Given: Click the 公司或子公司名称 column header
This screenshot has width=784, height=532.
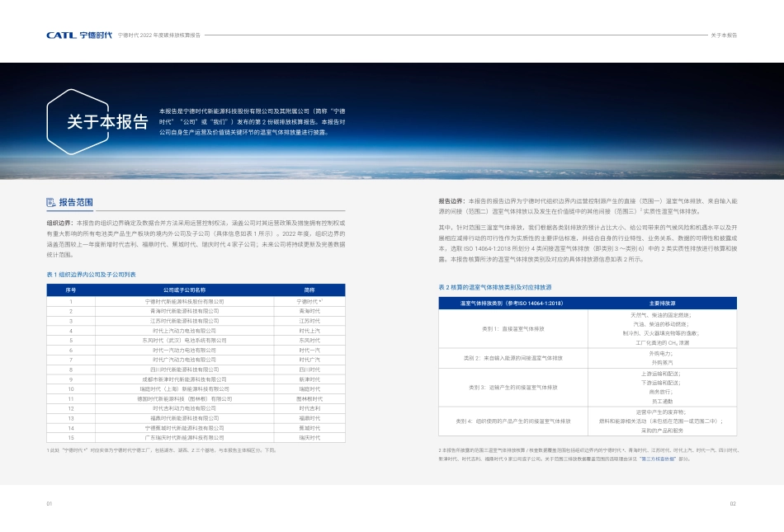Looking at the screenshot, I should tap(185, 290).
